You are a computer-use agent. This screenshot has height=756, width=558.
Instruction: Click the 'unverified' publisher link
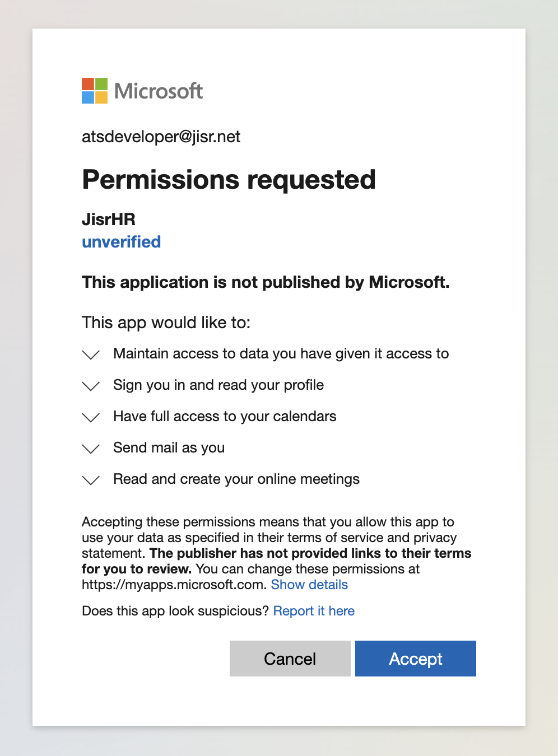[121, 242]
